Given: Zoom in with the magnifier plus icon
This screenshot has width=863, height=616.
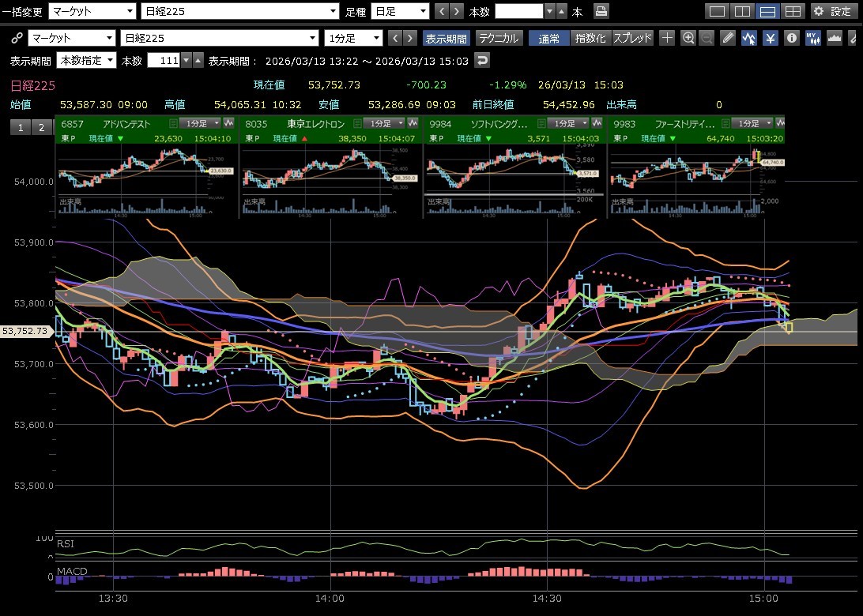Looking at the screenshot, I should tap(688, 38).
